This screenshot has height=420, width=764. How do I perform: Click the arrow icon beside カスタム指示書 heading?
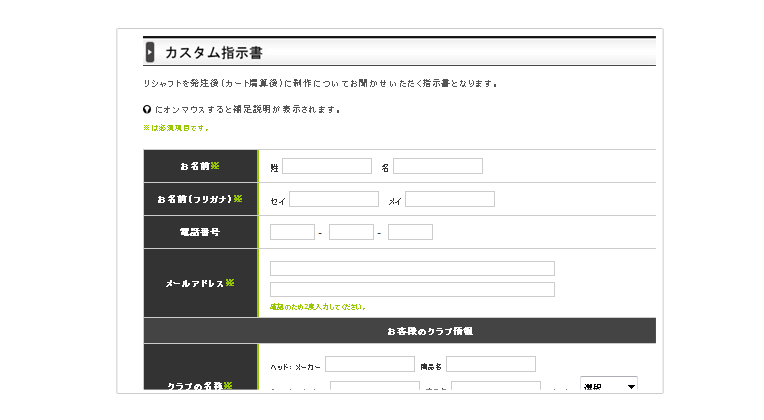(x=150, y=52)
